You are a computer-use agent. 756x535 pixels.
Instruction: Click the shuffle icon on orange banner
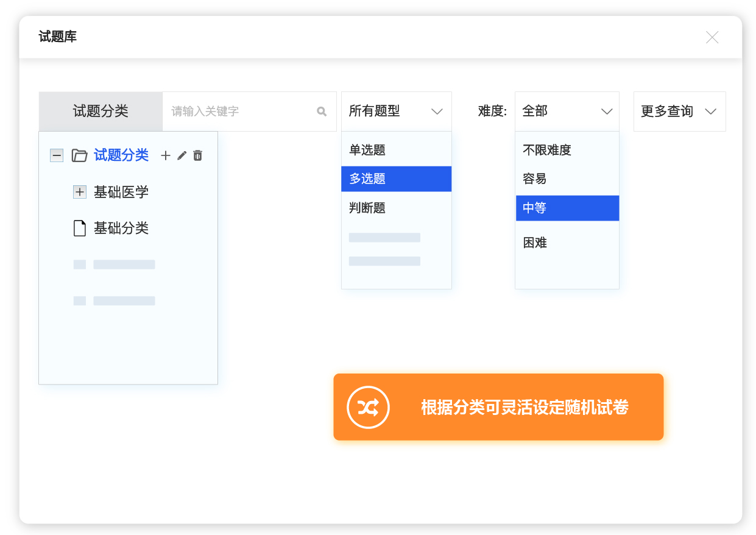pyautogui.click(x=368, y=407)
